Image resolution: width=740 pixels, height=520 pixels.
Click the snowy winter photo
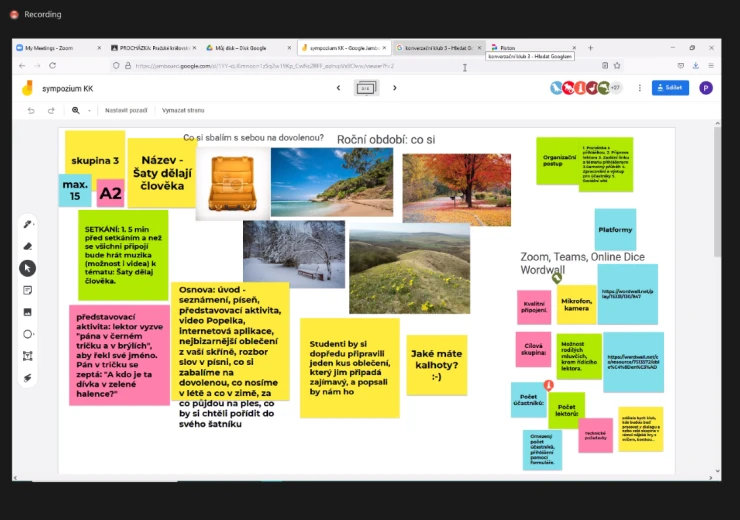[x=294, y=254]
